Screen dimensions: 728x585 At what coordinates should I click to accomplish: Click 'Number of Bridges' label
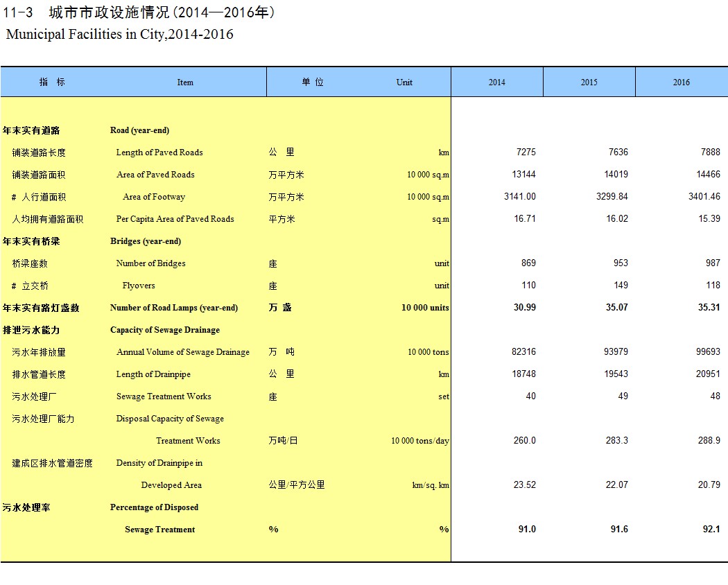pos(150,263)
